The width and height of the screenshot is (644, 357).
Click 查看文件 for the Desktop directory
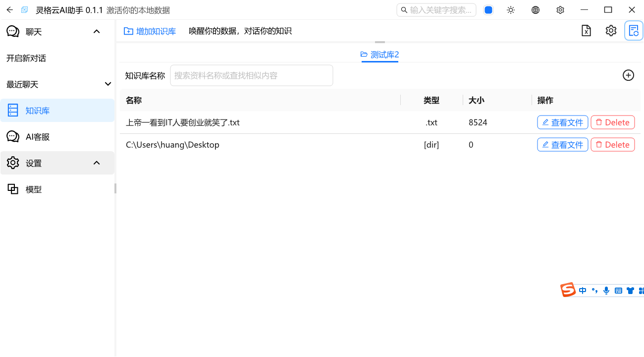(563, 145)
